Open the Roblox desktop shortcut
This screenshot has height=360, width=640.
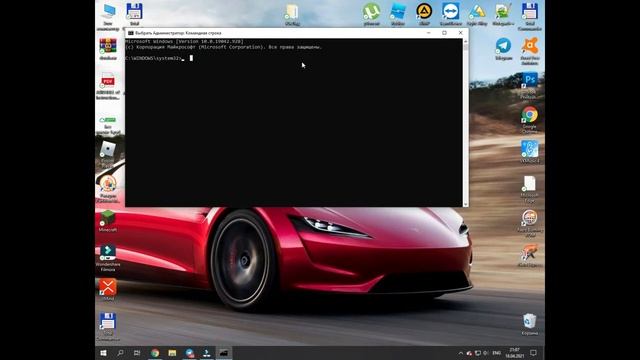pos(108,150)
